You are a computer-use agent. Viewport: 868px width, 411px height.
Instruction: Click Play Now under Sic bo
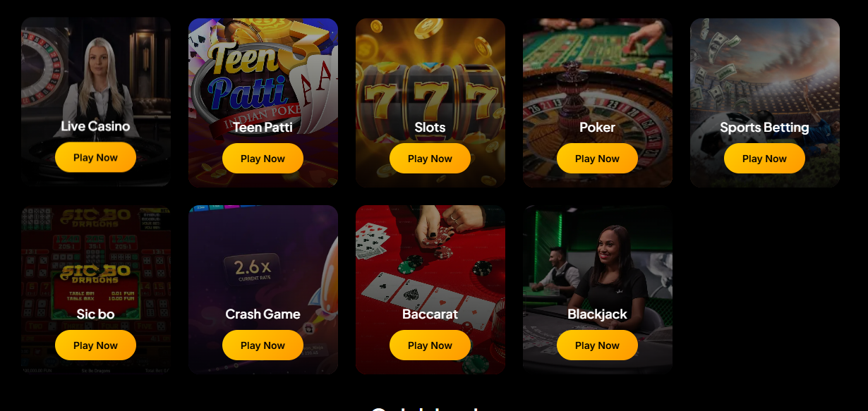(95, 345)
